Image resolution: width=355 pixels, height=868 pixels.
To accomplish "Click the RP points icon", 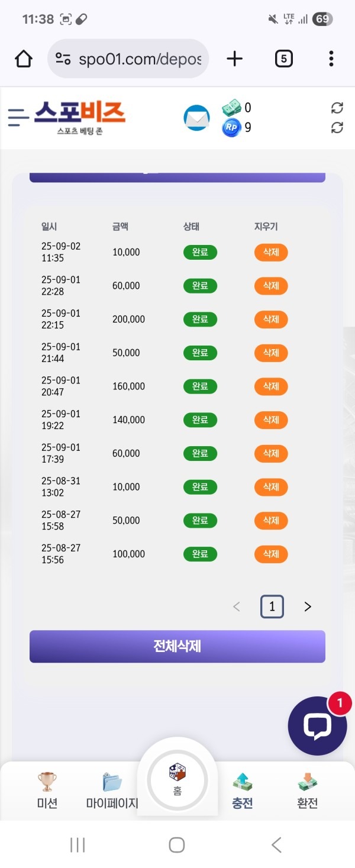I will coord(231,127).
